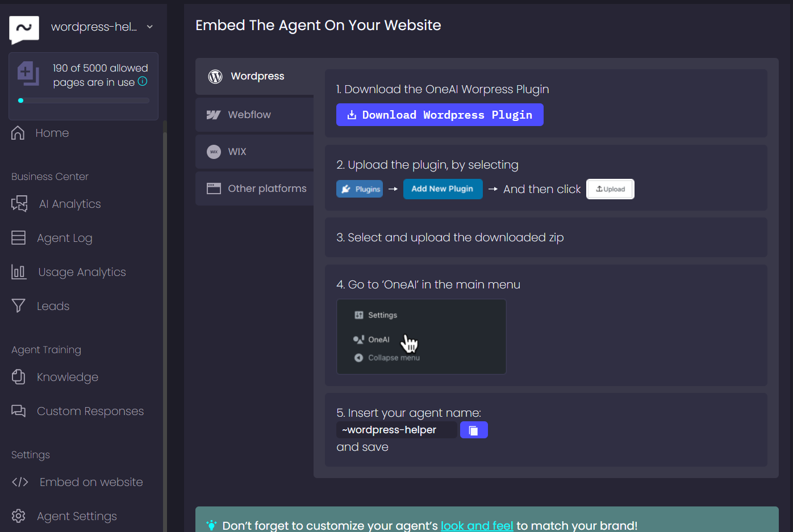Select the WIX platform tab
The width and height of the screenshot is (793, 532).
(x=254, y=152)
